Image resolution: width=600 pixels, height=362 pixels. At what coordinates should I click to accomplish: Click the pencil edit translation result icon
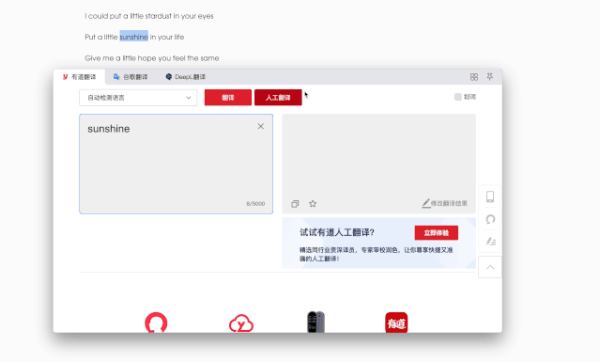[426, 203]
